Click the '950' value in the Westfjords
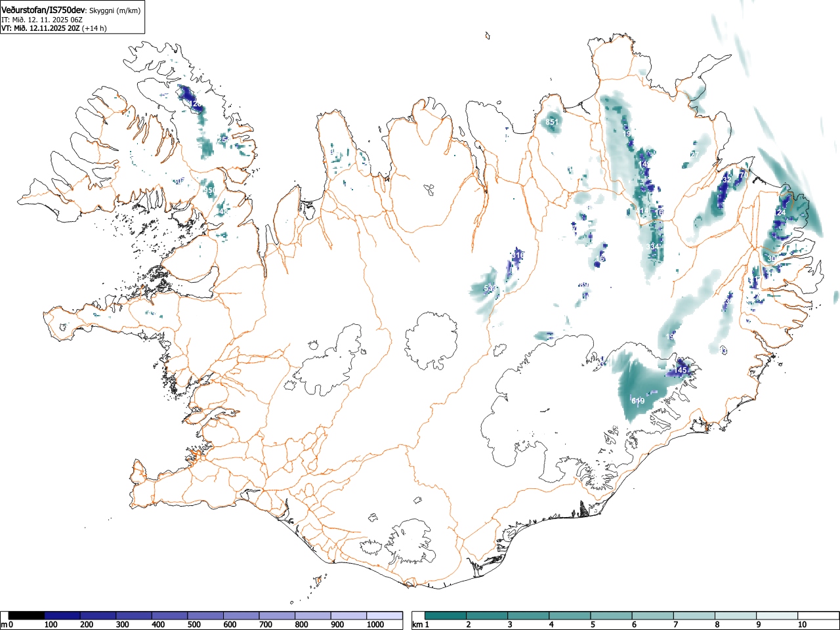This screenshot has width=840, height=630. 209,190
